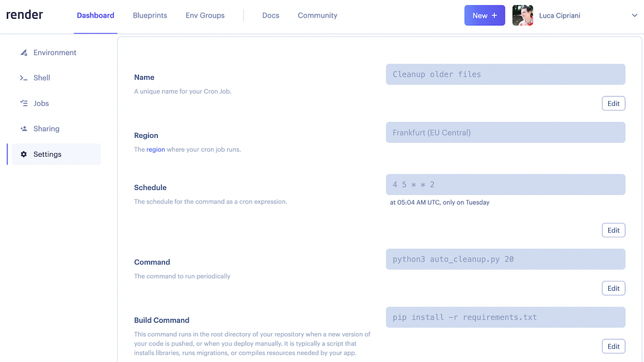Edit the cron job Name
Screen dimensions: 644x362
[x=613, y=104]
